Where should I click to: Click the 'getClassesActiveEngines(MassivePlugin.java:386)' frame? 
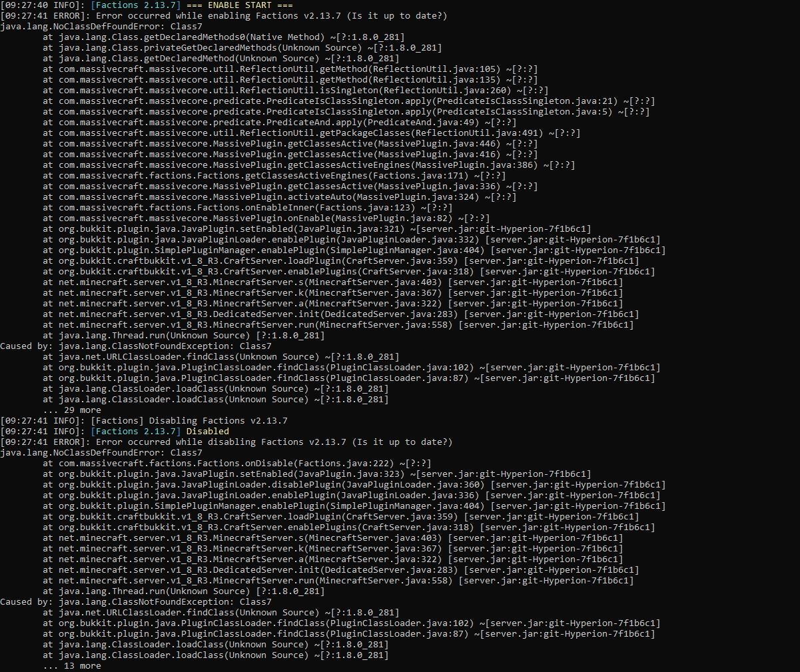coord(308,165)
